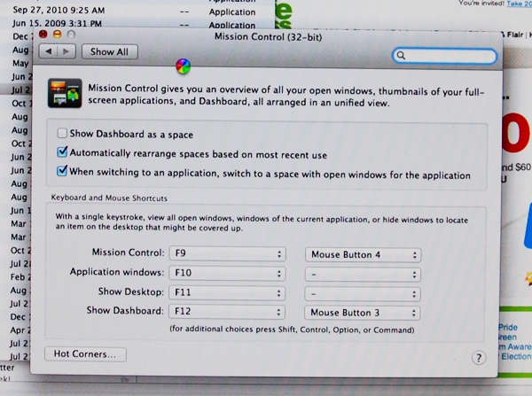Image resolution: width=532 pixels, height=396 pixels.
Task: Toggle switch to a space with open windows checkbox
Action: tap(62, 171)
